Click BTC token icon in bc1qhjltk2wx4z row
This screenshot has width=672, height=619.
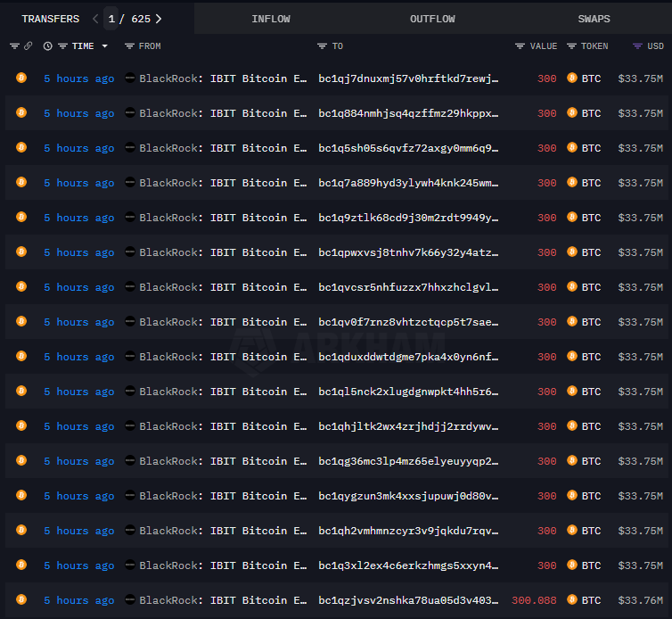pos(571,425)
